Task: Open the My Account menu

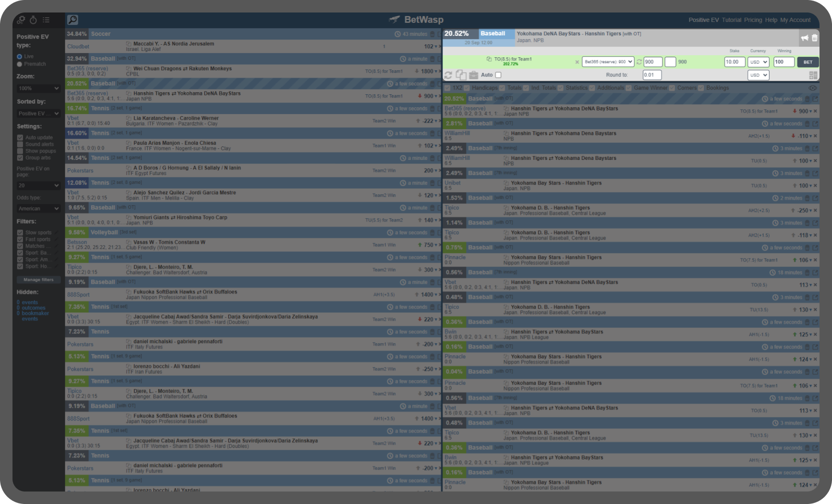Action: pyautogui.click(x=795, y=20)
